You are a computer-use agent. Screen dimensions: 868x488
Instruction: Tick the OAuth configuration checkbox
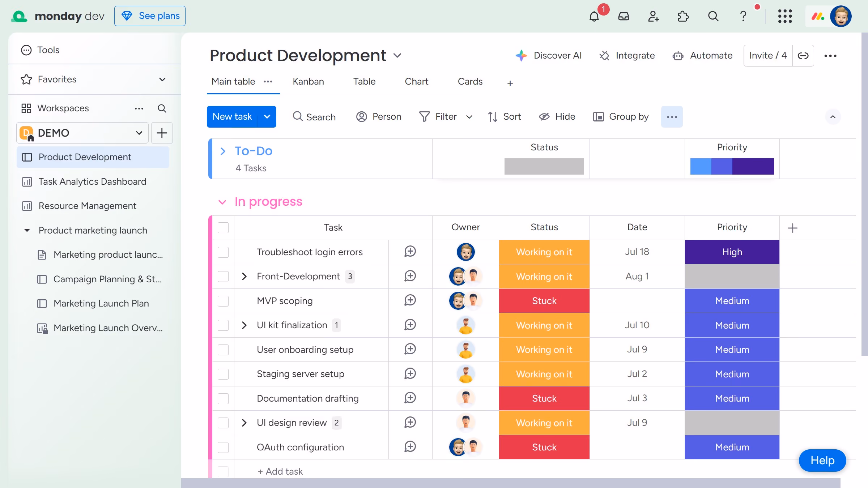point(223,447)
